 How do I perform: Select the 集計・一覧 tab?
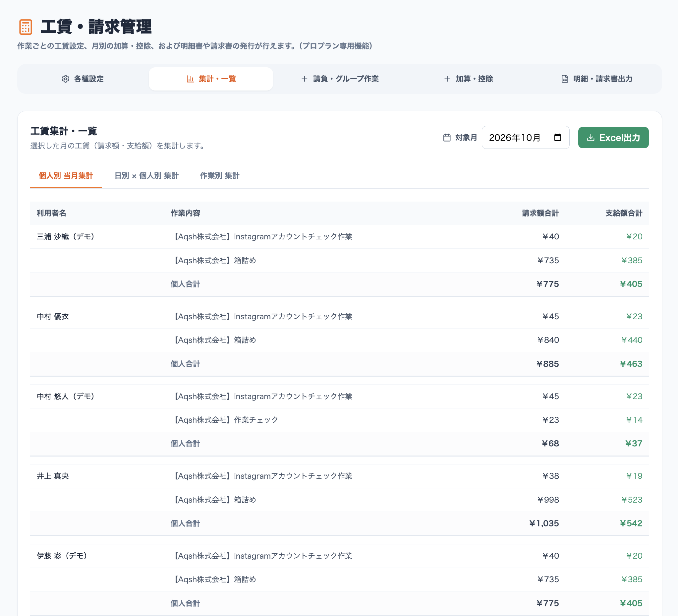[x=211, y=79]
